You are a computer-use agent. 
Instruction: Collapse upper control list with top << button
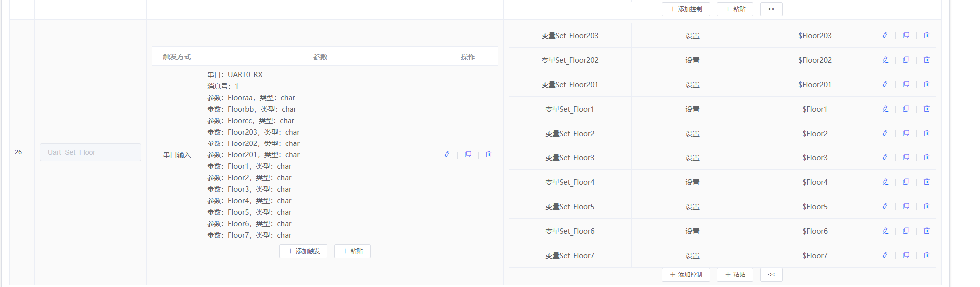point(771,9)
